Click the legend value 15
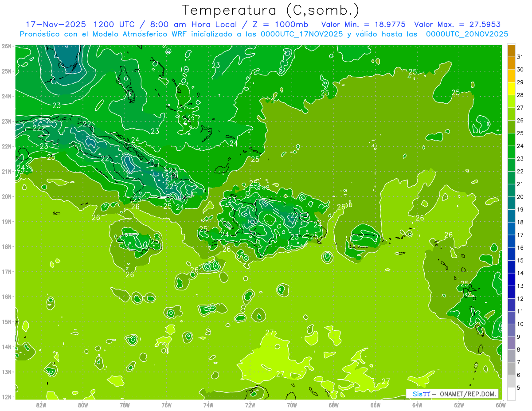This screenshot has height=411, width=532. coord(520,261)
